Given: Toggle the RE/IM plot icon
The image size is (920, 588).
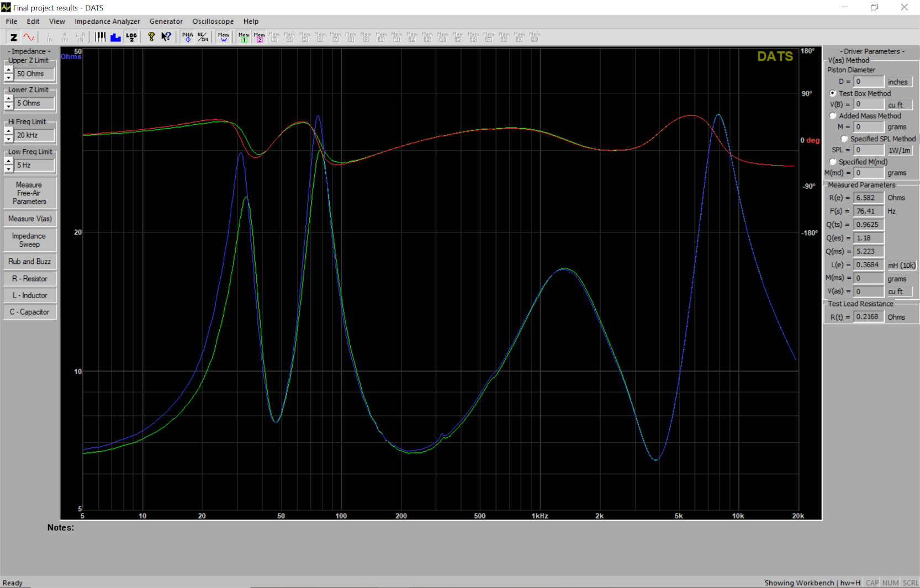Looking at the screenshot, I should 203,37.
